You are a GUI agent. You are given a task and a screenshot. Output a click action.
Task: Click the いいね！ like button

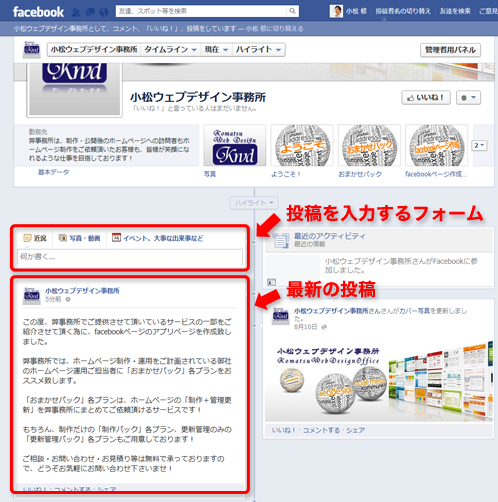pos(426,98)
